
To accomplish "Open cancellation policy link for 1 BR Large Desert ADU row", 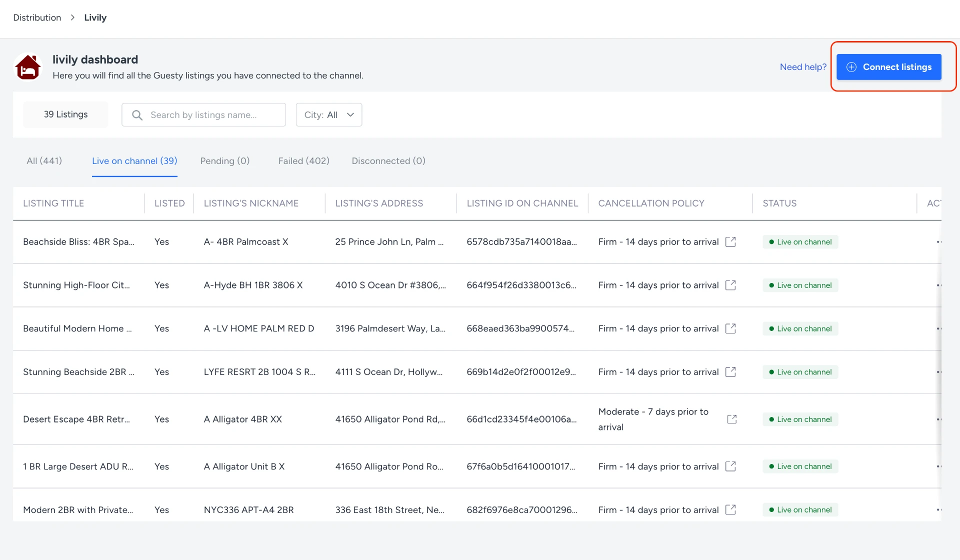I will [x=730, y=466].
